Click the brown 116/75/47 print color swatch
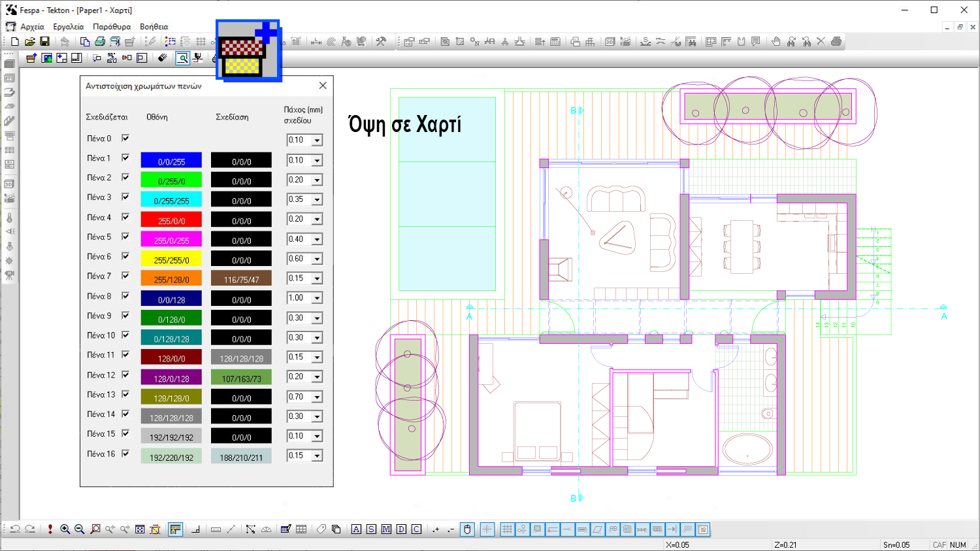980x551 pixels. pos(241,279)
